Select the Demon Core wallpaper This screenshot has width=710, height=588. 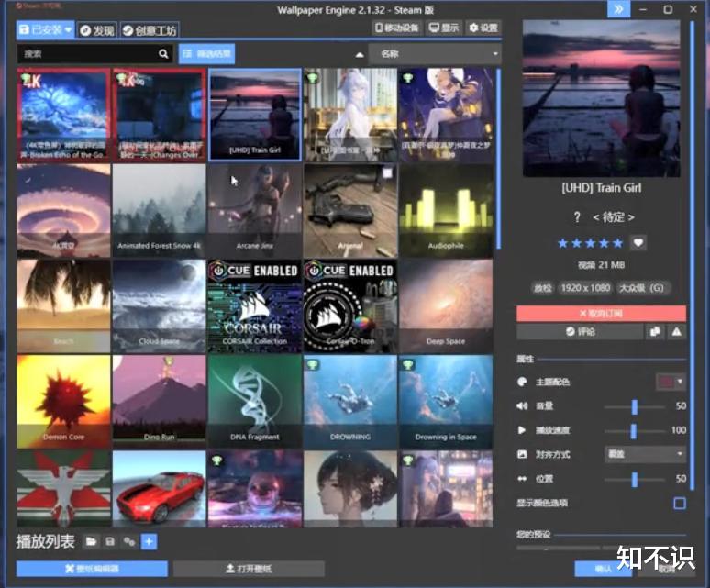63,402
